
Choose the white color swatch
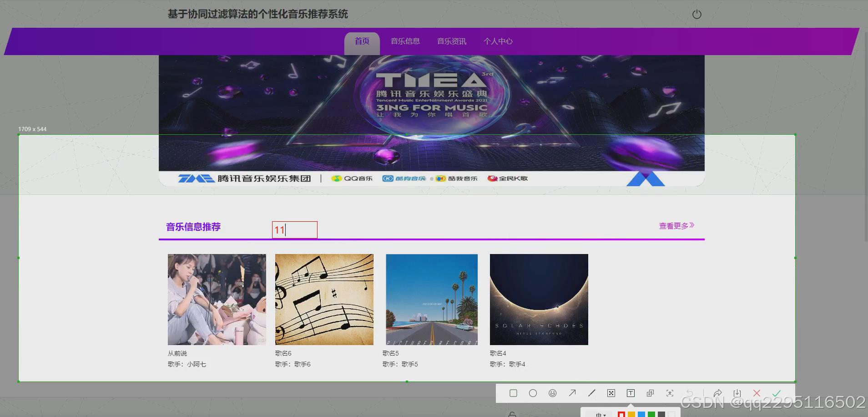pos(671,414)
